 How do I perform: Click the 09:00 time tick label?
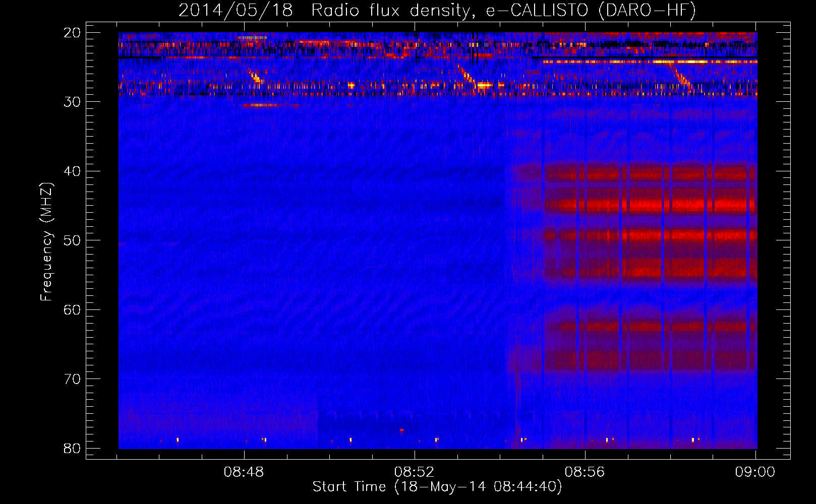(755, 472)
